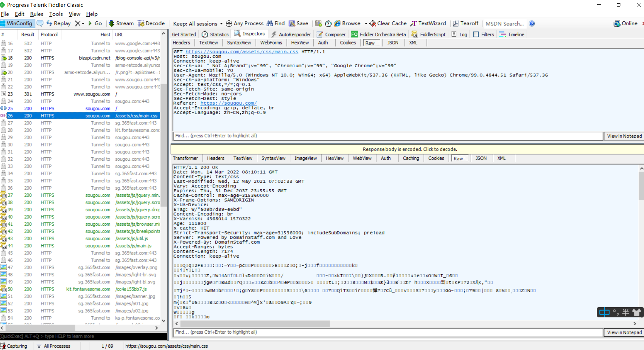Image resolution: width=644 pixels, height=350 pixels.
Task: Click the Referer link https://sougou.com/
Action: coord(228,103)
